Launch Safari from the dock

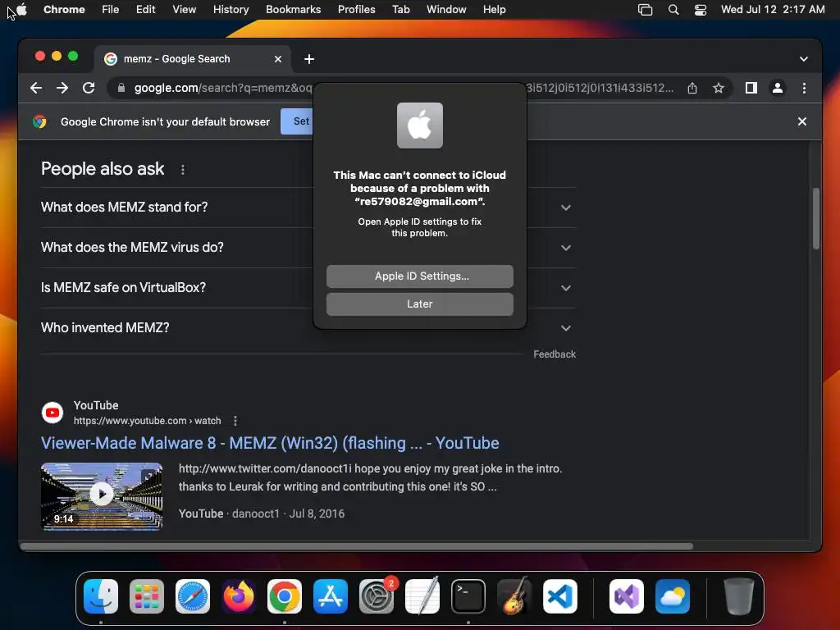click(x=193, y=596)
